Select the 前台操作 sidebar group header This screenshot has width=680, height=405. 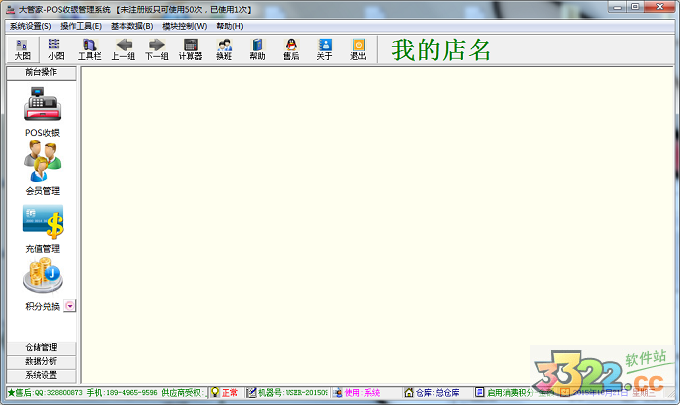pos(41,72)
